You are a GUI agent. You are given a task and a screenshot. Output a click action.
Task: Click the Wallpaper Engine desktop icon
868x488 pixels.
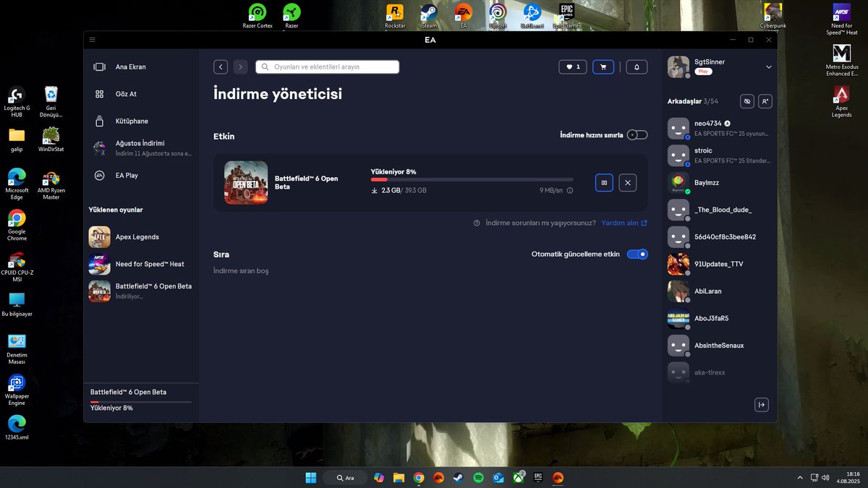[17, 390]
